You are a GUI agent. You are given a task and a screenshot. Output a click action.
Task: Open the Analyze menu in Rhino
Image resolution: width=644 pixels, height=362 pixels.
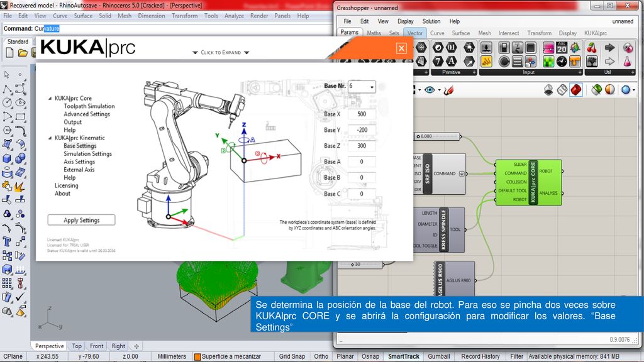[234, 16]
